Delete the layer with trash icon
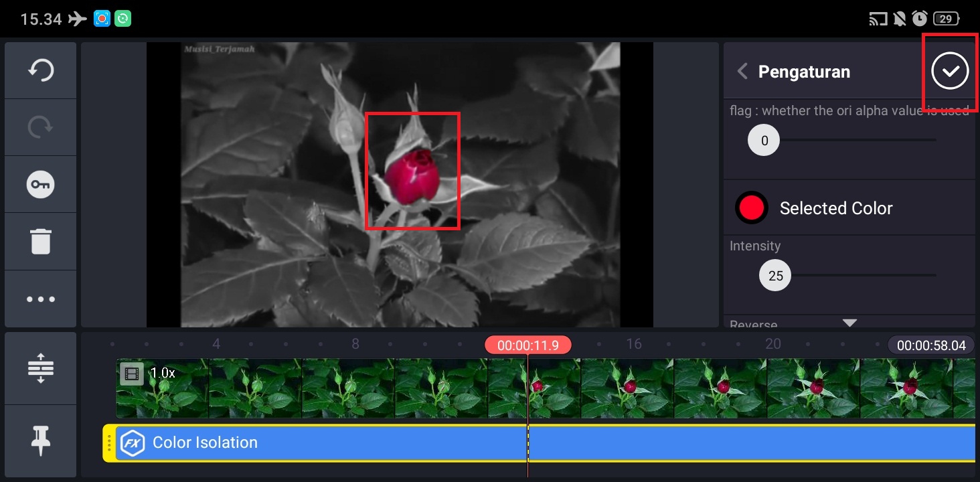980x482 pixels. tap(41, 241)
